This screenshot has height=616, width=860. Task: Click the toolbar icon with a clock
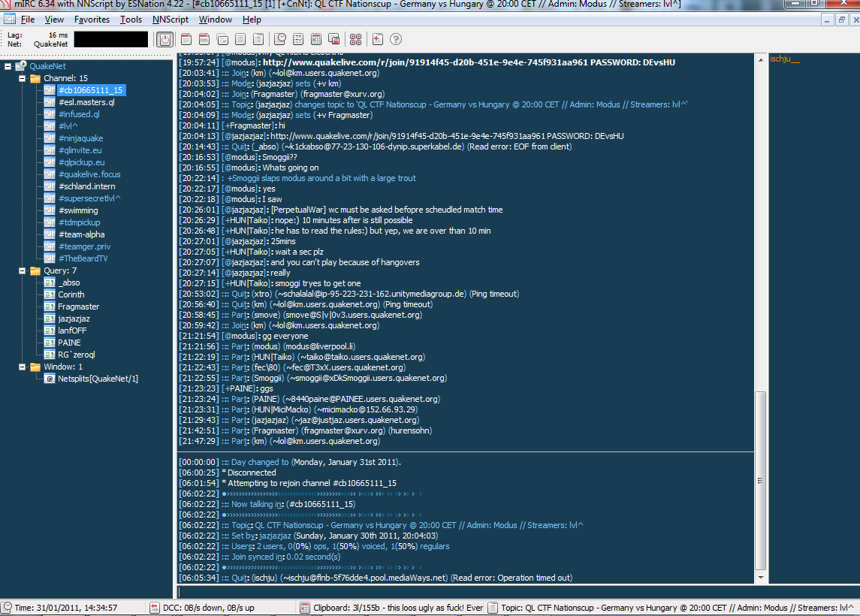pos(280,39)
